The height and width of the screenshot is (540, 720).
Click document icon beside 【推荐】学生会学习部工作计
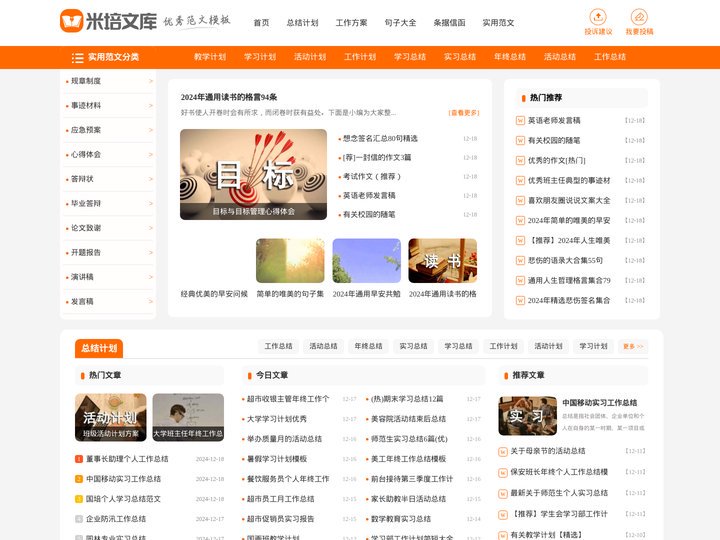[503, 514]
